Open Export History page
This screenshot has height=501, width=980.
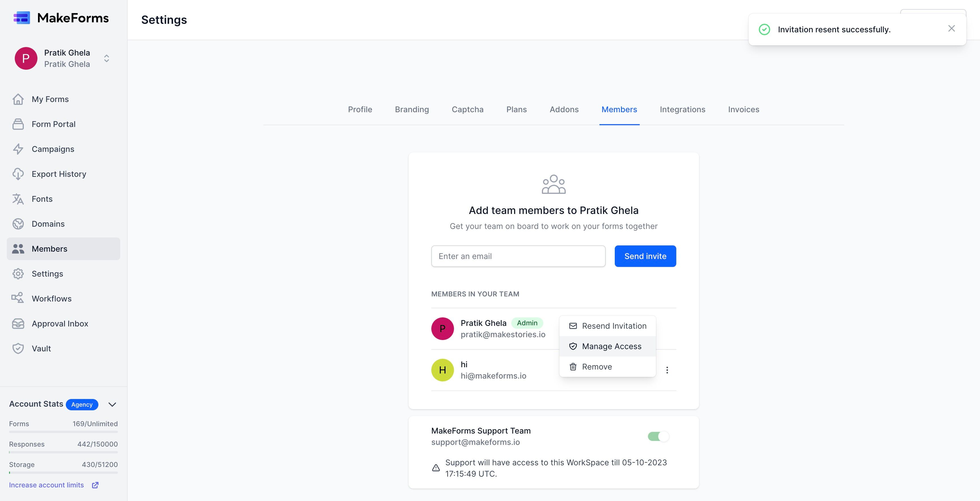[64, 174]
